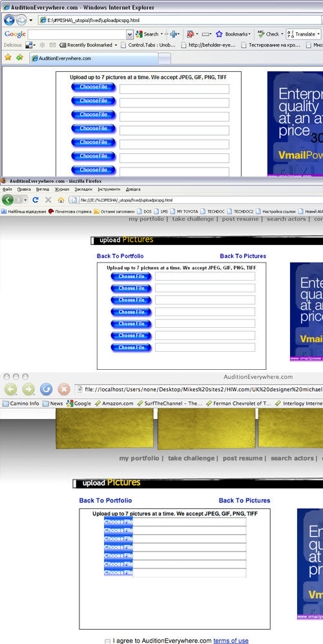Click the blue plus icon in Google toolbar
Viewport: 323px width, 644px height.
click(174, 34)
